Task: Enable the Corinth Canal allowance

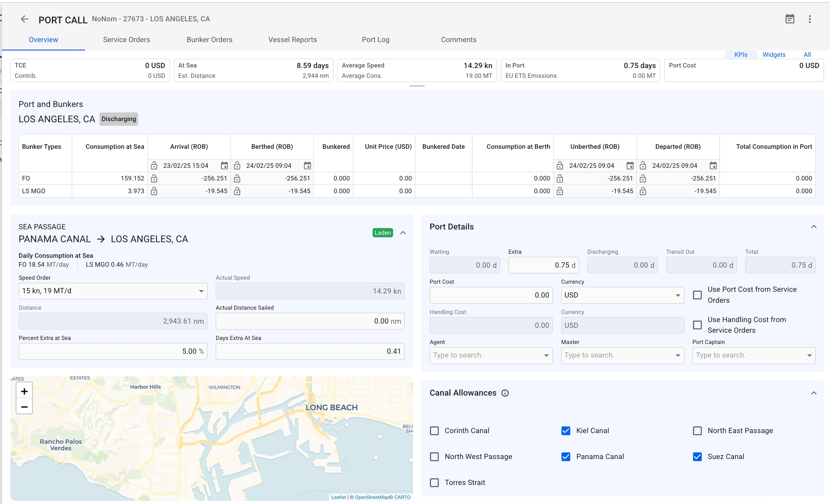Action: pos(434,431)
